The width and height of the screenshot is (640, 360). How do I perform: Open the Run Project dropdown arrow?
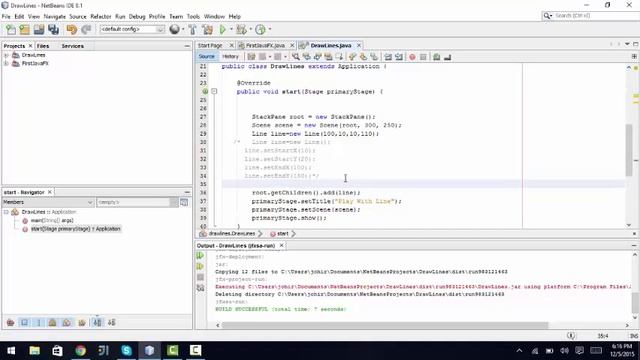pos(231,29)
